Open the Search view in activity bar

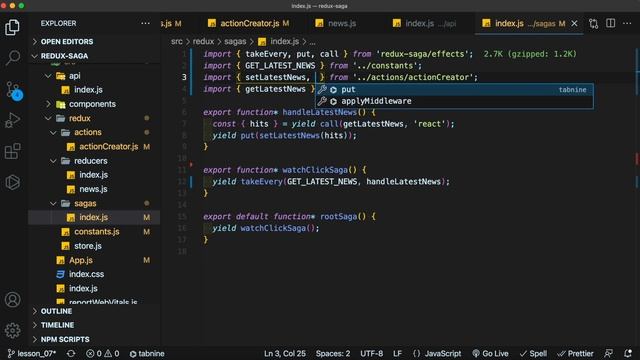click(12, 58)
